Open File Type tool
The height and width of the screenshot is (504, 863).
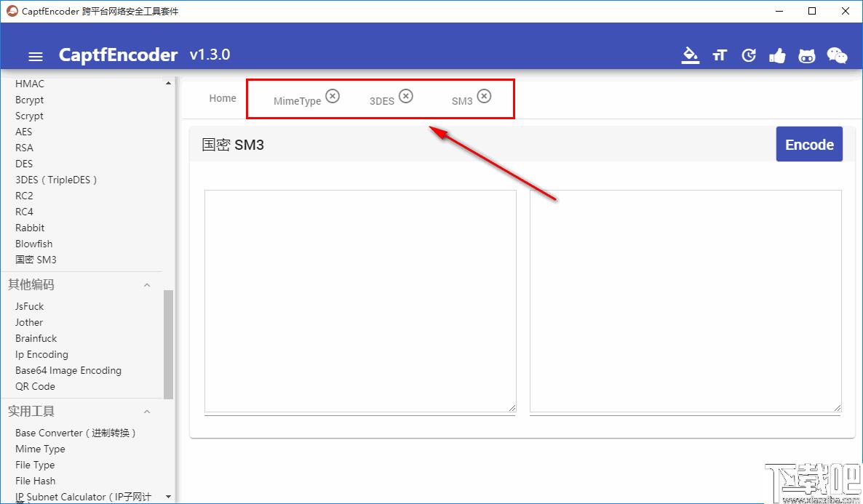click(x=35, y=465)
